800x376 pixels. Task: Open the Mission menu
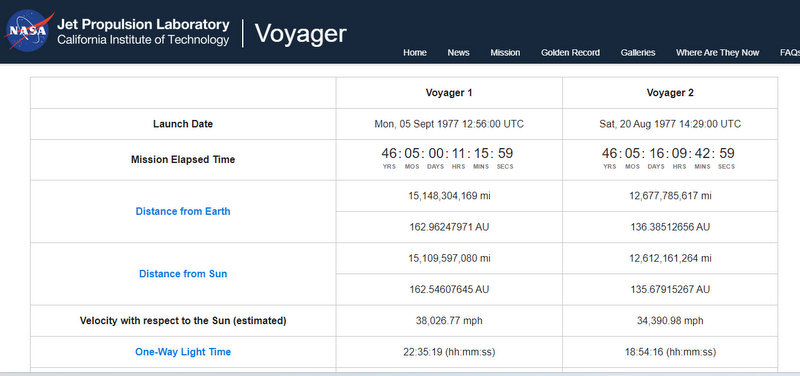click(x=505, y=53)
